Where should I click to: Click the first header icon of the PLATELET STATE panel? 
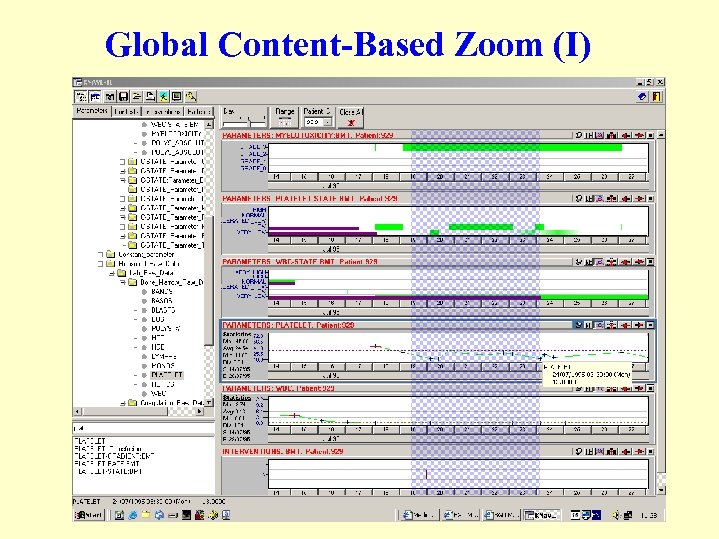click(x=579, y=199)
